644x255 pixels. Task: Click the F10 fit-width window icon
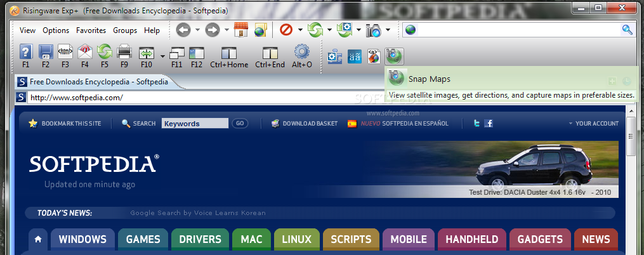point(146,53)
